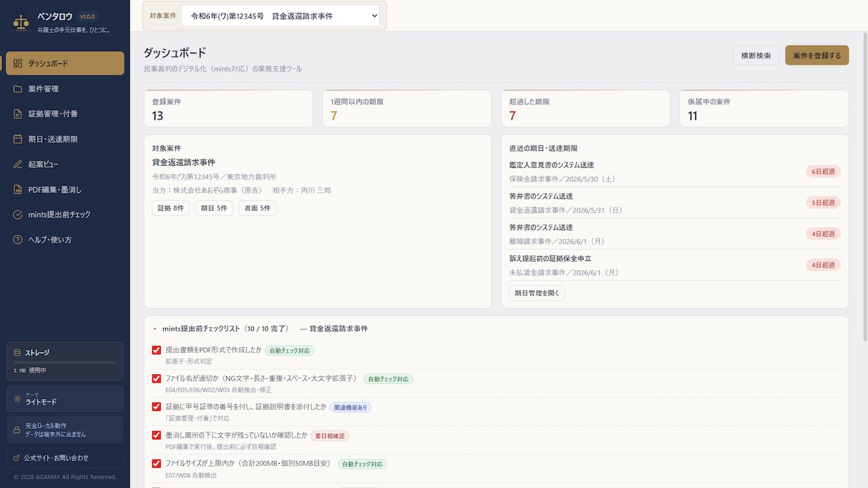Click the v1.0.0 version badge
Image resolution: width=868 pixels, height=488 pixels.
88,16
